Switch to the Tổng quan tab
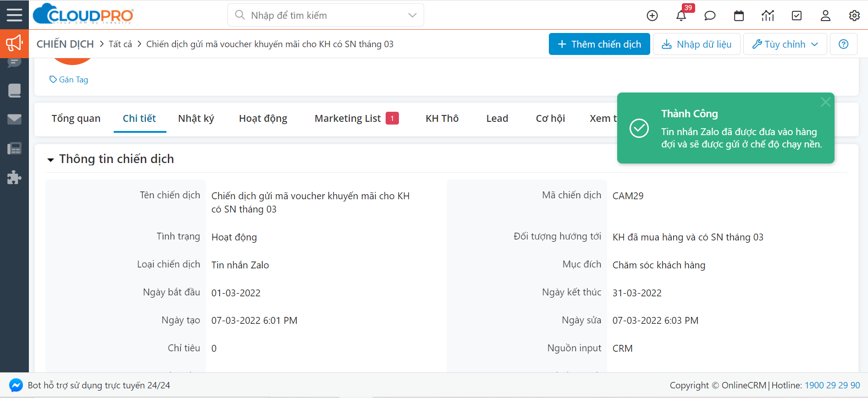 [76, 118]
